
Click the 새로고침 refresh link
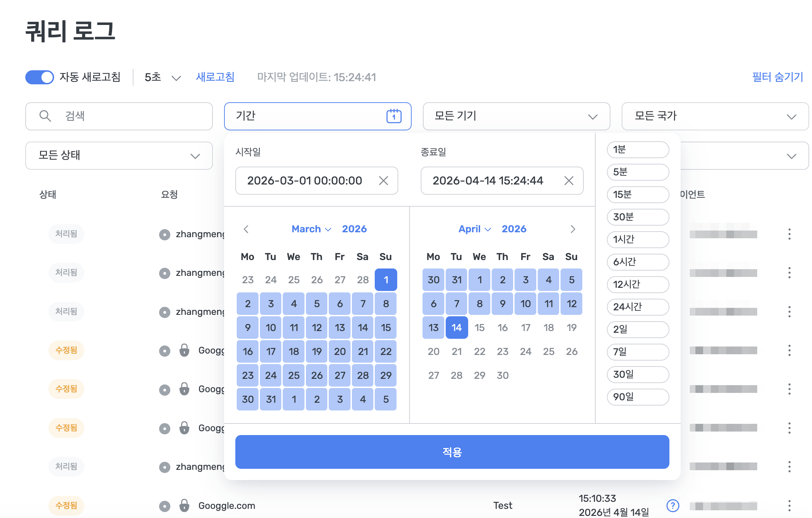pos(215,77)
